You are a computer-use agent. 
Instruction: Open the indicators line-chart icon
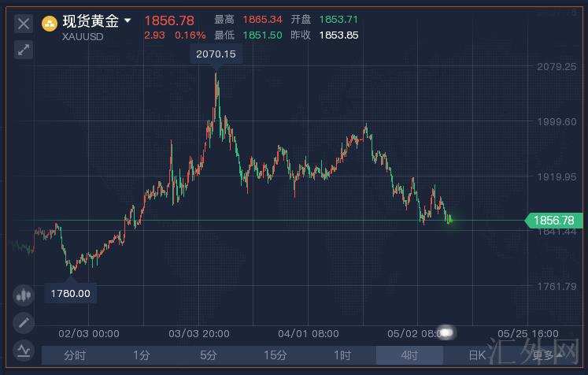click(24, 348)
